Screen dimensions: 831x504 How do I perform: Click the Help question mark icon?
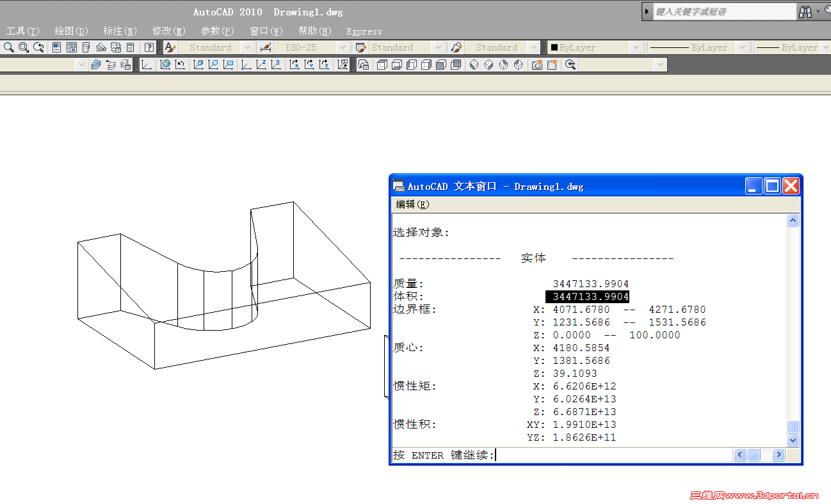[x=149, y=47]
